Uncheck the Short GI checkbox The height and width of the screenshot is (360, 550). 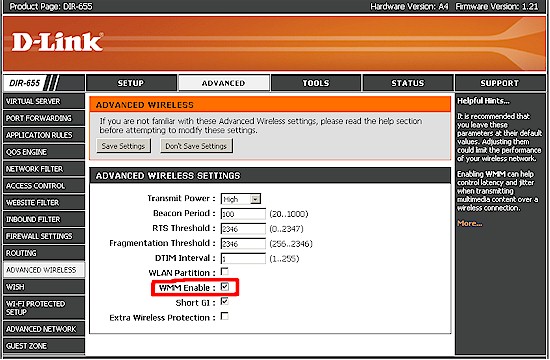click(224, 301)
